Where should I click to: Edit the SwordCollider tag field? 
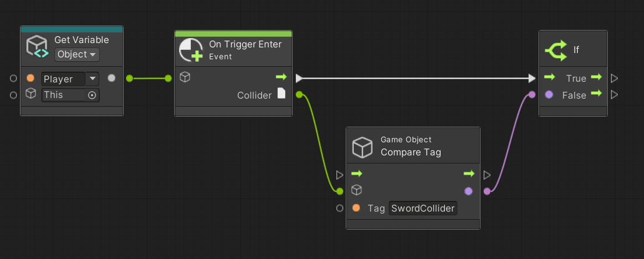[x=422, y=208]
